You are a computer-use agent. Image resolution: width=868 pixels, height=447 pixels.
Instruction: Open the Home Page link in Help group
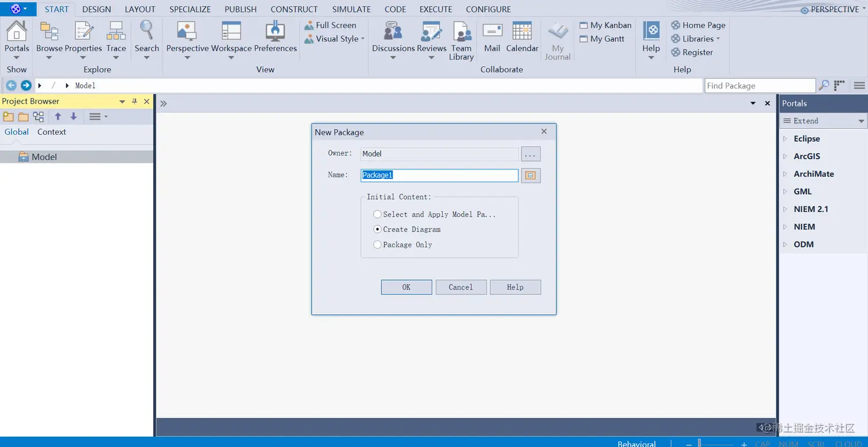tap(699, 25)
